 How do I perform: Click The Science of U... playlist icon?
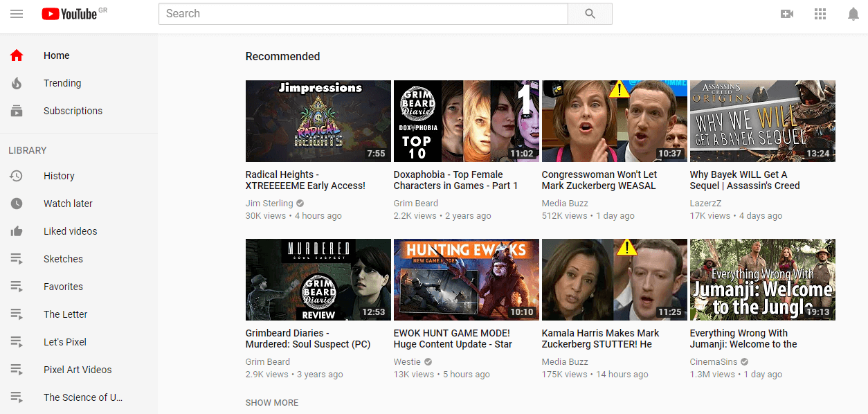[17, 397]
